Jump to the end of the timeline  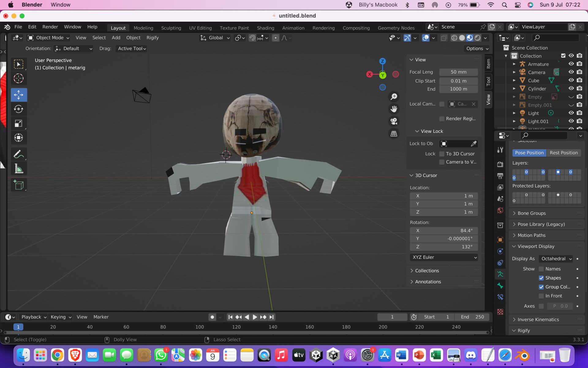tap(272, 317)
